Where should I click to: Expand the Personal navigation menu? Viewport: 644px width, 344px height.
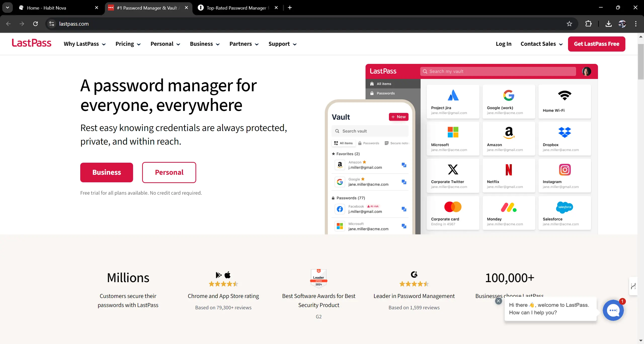(165, 44)
